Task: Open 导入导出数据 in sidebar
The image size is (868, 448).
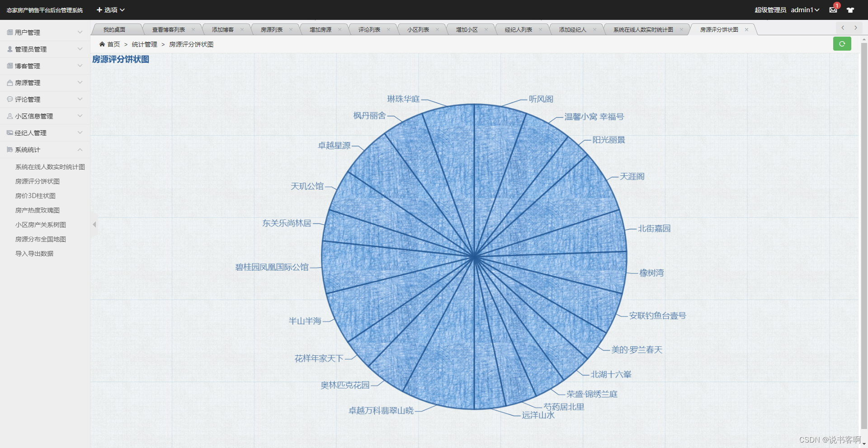Action: 34,254
